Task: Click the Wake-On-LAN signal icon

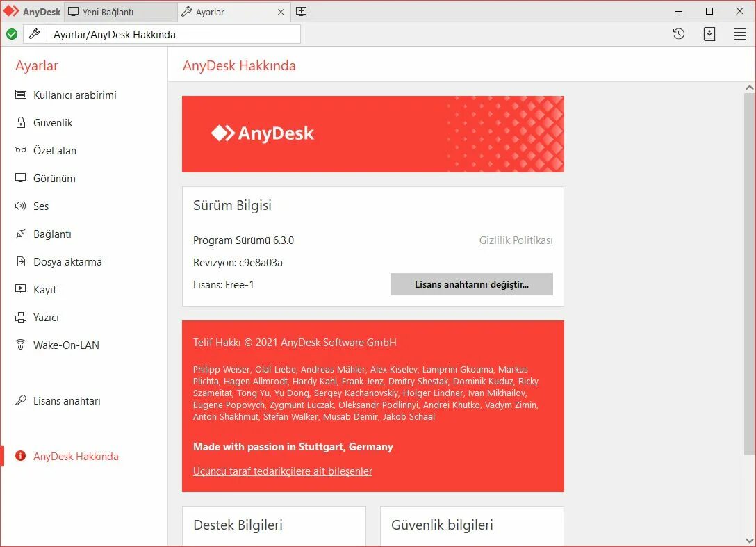Action: pyautogui.click(x=21, y=345)
